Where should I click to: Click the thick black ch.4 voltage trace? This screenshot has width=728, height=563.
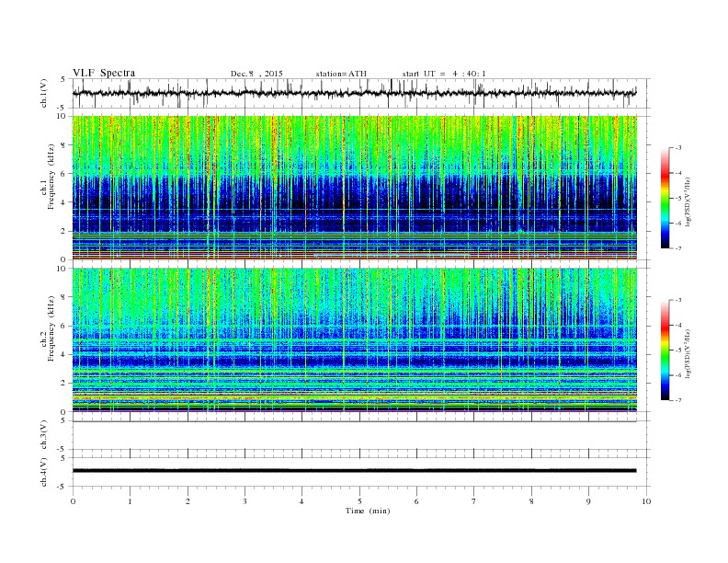pos(354,471)
